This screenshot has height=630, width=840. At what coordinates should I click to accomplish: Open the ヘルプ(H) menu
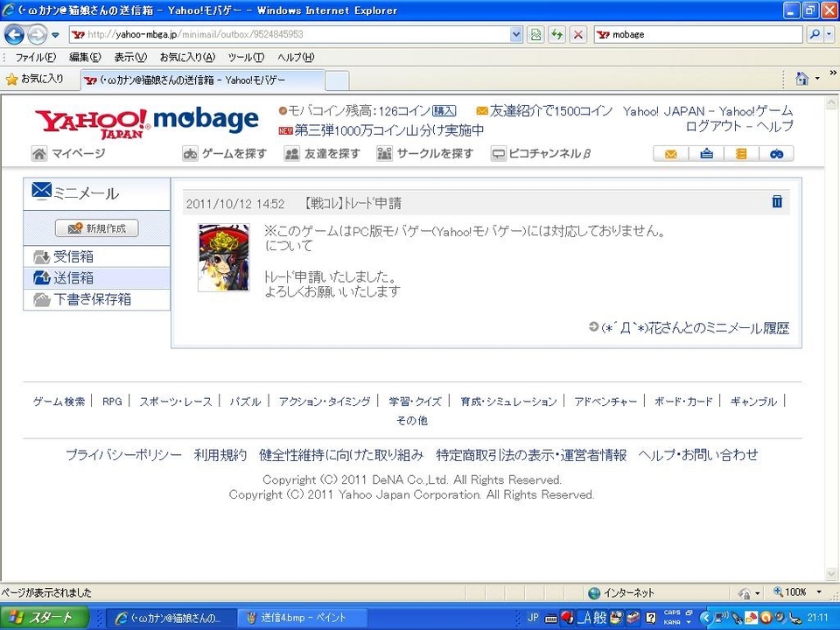click(x=296, y=57)
